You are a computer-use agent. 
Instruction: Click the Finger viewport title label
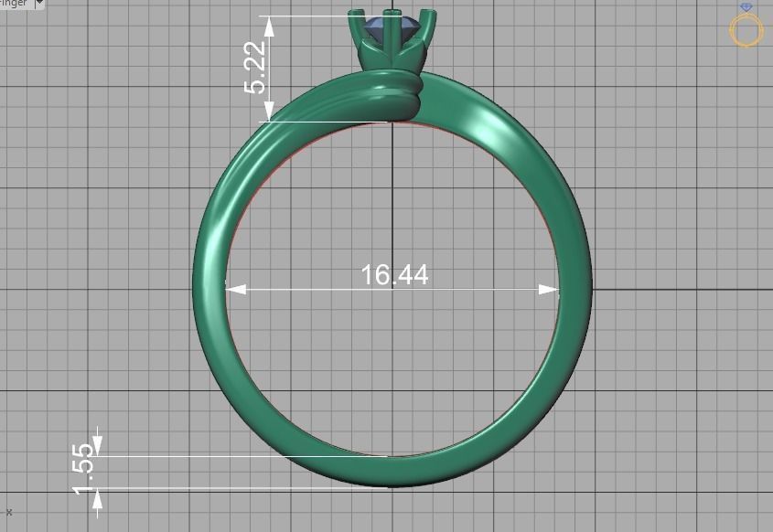15,3
